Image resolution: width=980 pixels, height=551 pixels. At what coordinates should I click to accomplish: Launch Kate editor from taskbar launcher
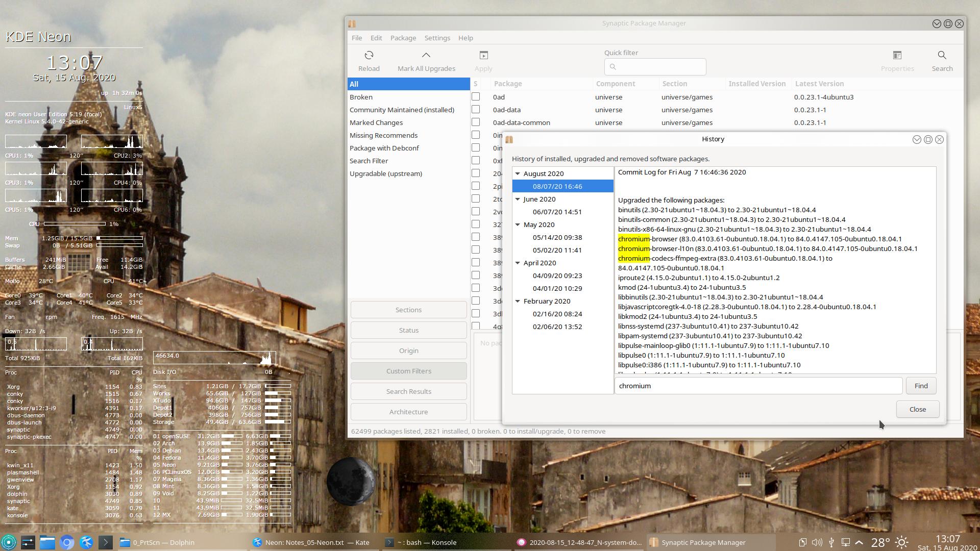pos(86,542)
